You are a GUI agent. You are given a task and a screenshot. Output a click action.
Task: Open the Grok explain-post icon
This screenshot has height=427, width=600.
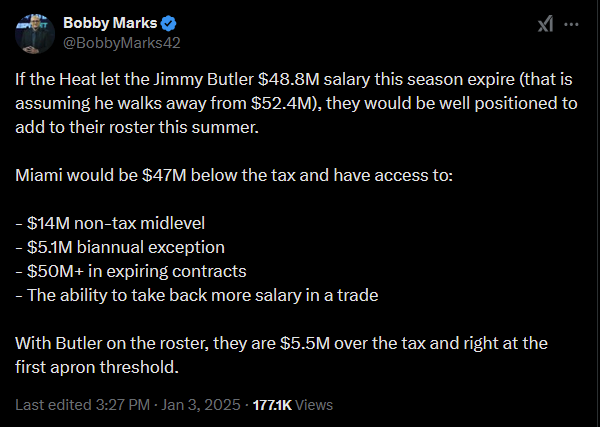click(x=545, y=24)
